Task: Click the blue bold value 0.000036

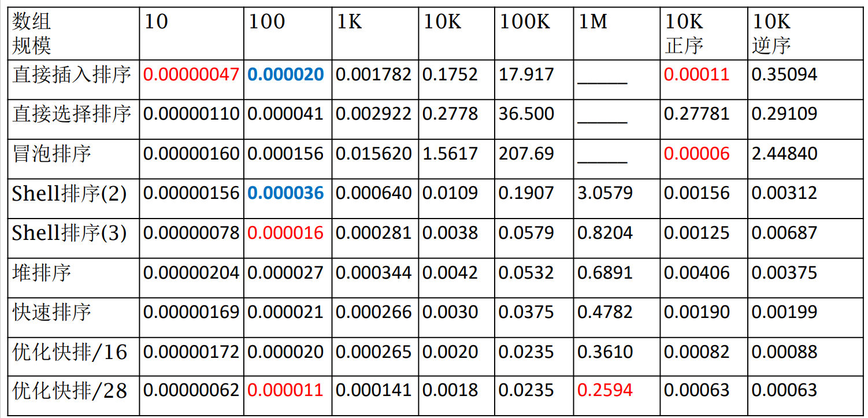Action: (x=286, y=193)
